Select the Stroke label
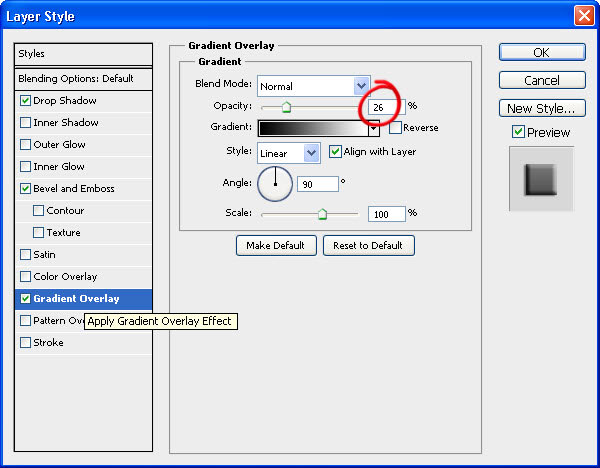Screen dimensions: 600x468 coord(48,342)
